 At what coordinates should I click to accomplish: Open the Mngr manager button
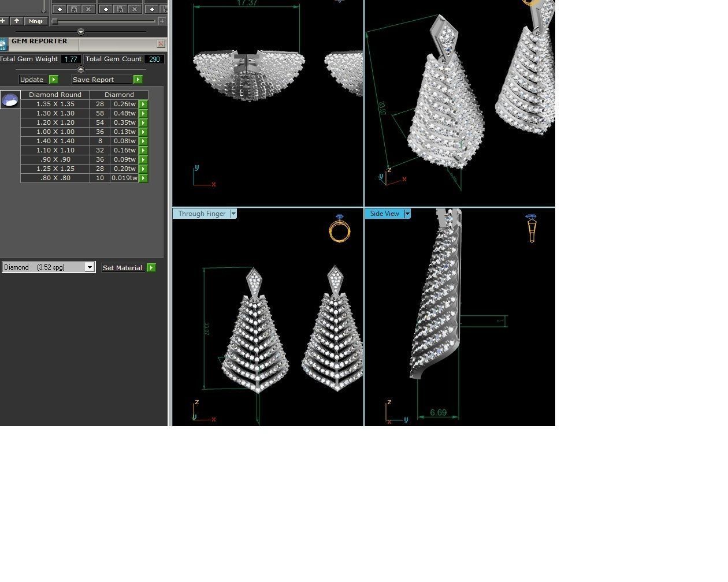coord(36,21)
